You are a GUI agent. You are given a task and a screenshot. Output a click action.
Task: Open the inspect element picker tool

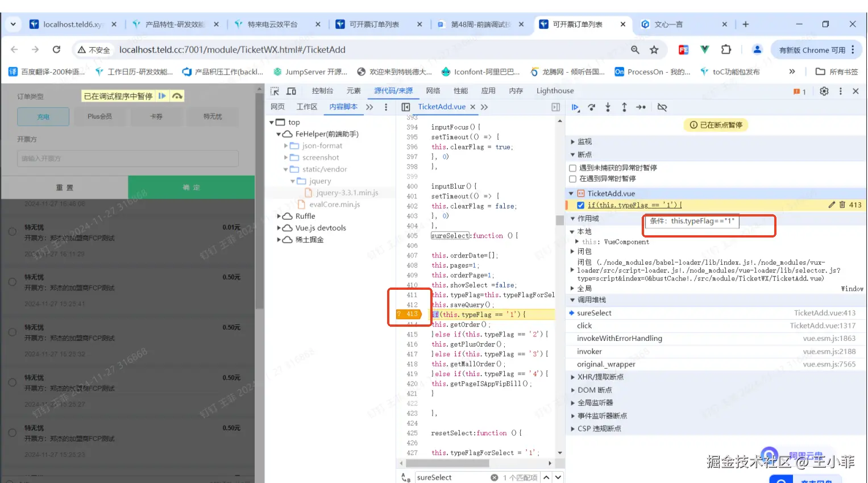pyautogui.click(x=275, y=91)
